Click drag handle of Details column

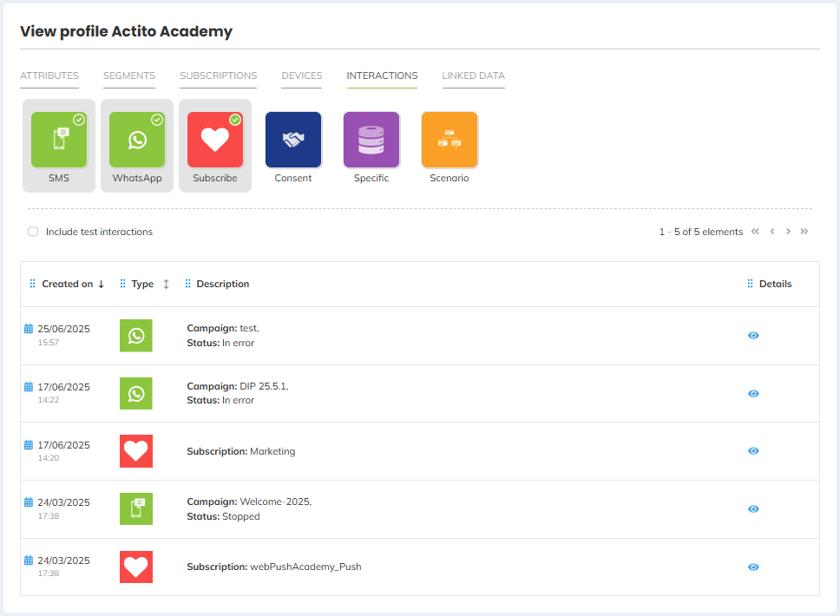coord(750,284)
